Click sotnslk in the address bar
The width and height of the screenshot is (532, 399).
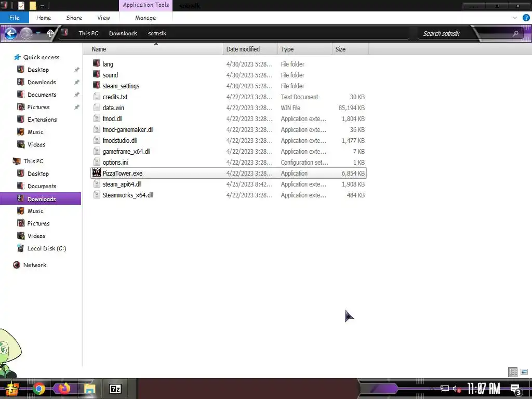(x=157, y=33)
